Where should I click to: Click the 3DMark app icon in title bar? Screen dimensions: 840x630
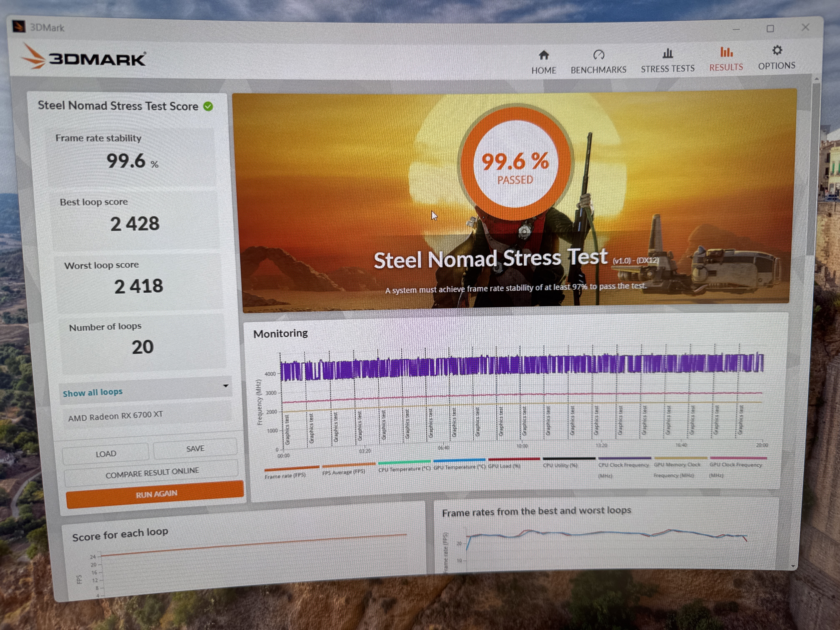[x=19, y=26]
